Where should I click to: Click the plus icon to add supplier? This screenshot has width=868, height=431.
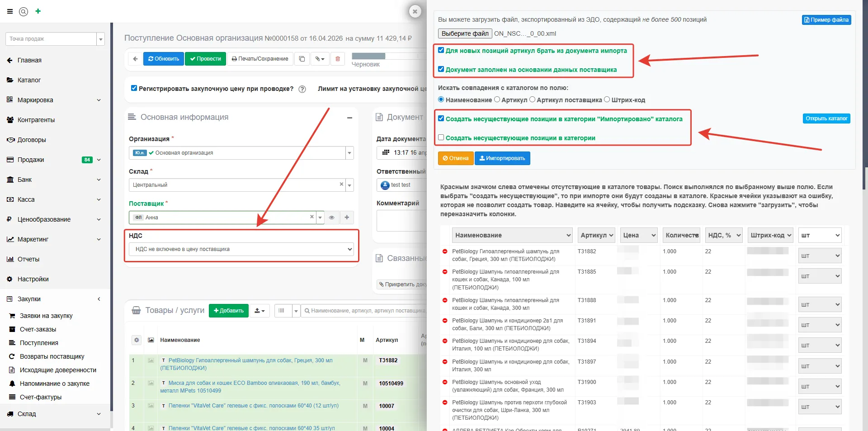(x=347, y=218)
